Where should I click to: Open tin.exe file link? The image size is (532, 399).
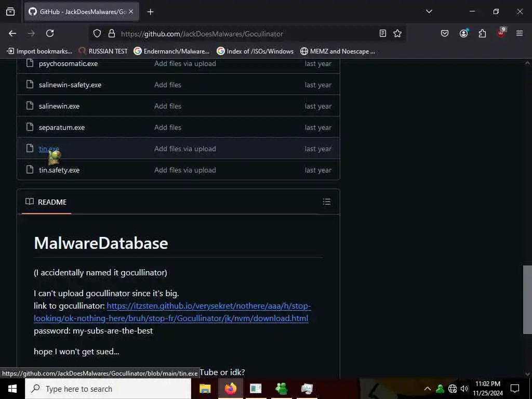tap(49, 149)
